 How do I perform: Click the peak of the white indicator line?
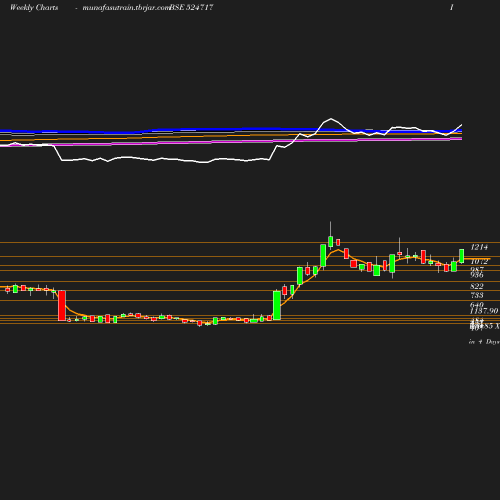pyautogui.click(x=331, y=118)
